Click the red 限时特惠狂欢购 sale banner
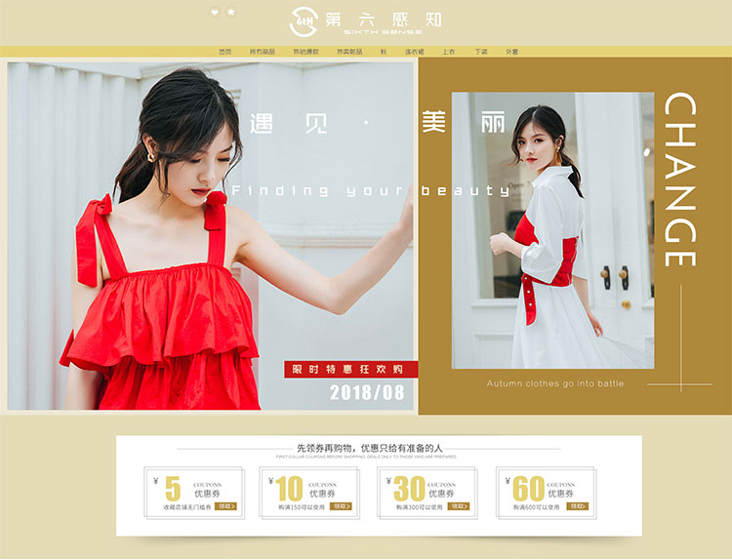This screenshot has width=732, height=560. click(x=350, y=370)
